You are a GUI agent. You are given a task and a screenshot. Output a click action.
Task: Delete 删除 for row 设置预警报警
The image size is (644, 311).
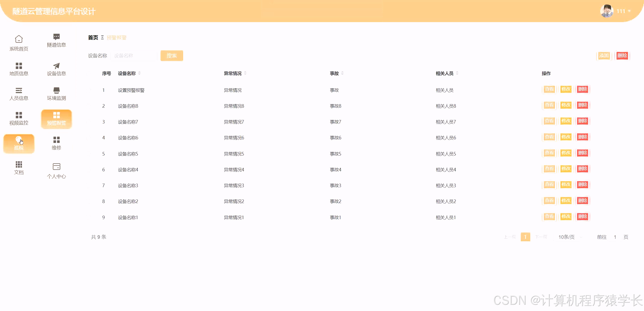click(583, 89)
